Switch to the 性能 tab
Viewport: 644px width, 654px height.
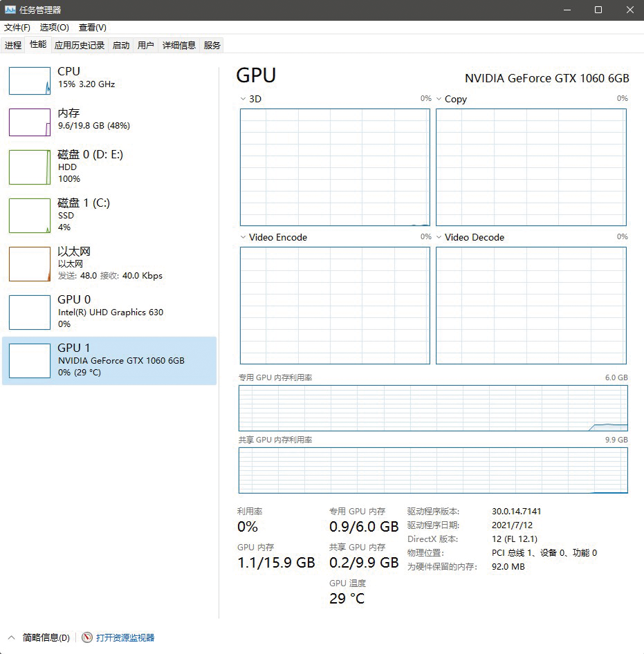click(x=38, y=44)
